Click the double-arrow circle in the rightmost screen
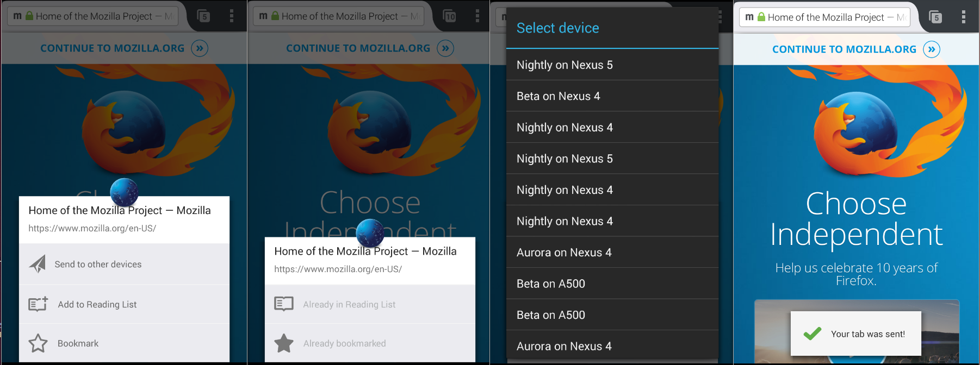 pyautogui.click(x=932, y=49)
